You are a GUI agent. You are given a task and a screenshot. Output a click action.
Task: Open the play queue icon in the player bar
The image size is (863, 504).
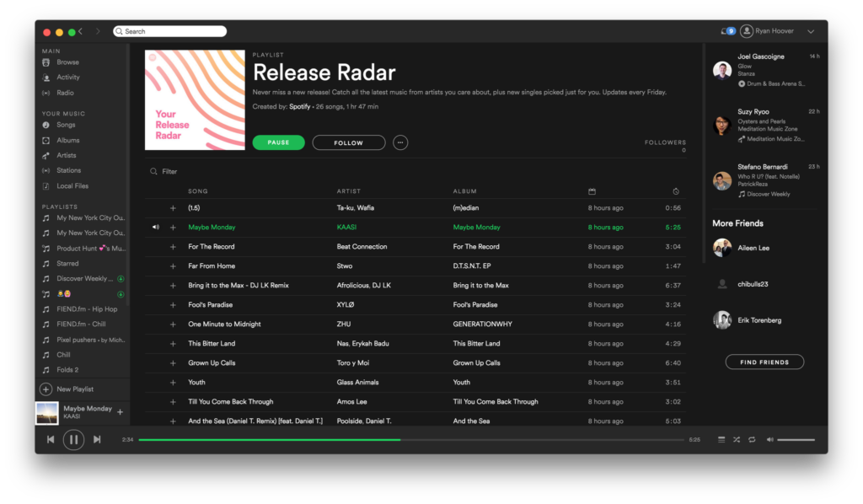[721, 439]
